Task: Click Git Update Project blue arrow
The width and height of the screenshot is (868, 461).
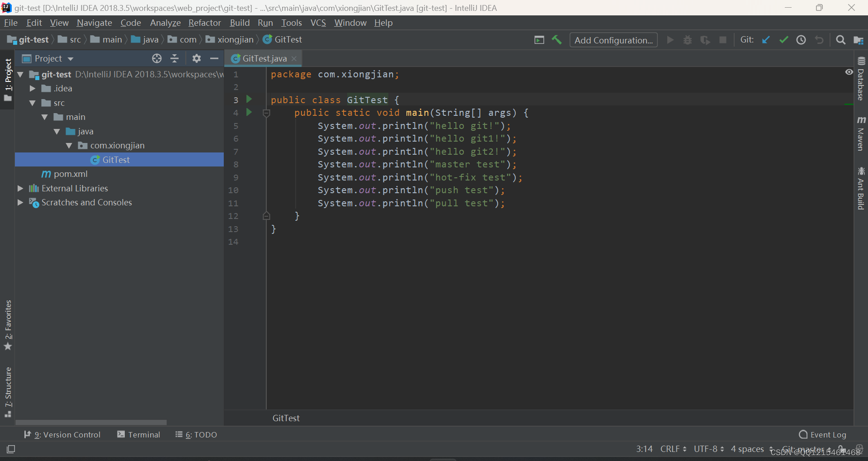Action: click(x=766, y=40)
